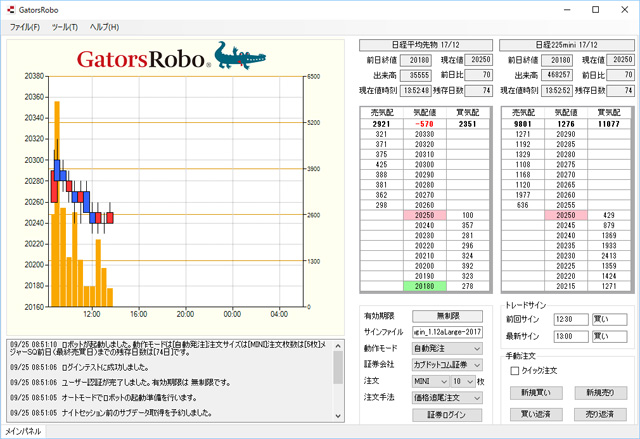Screen dimensions: 640x439
Task: Click the GatorsRobo app icon in title bar
Action: (x=11, y=9)
